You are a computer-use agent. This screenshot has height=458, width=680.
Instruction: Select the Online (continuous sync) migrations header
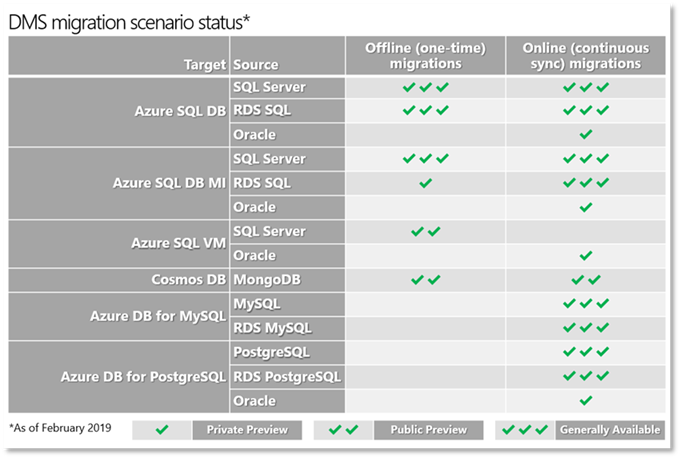point(586,56)
